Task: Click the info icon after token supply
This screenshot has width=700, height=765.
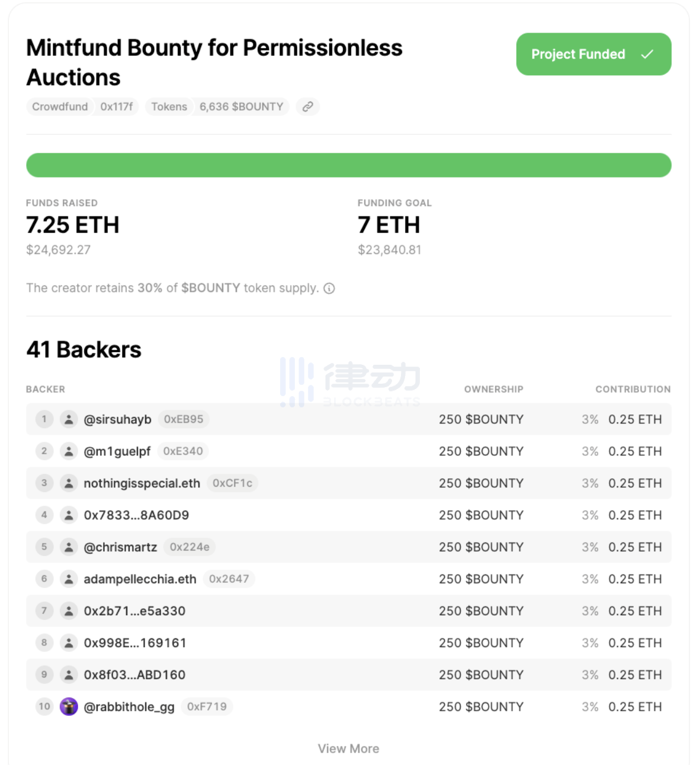Action: click(x=329, y=288)
